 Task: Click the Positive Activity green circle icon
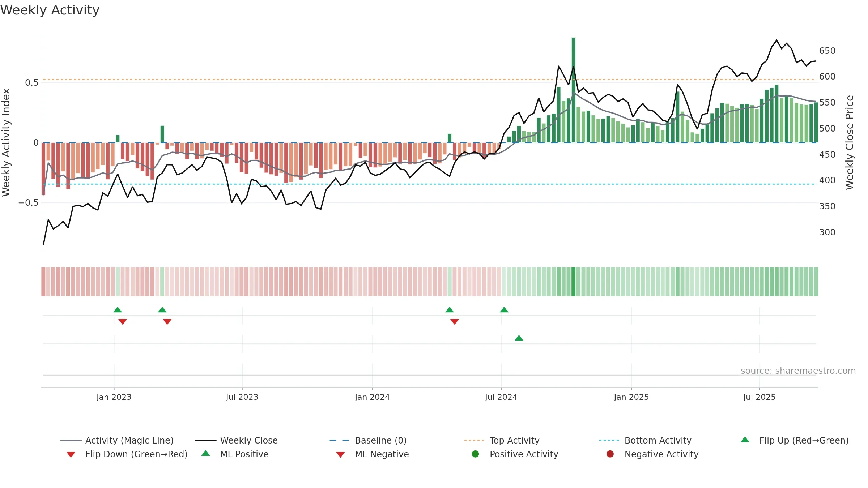[475, 454]
